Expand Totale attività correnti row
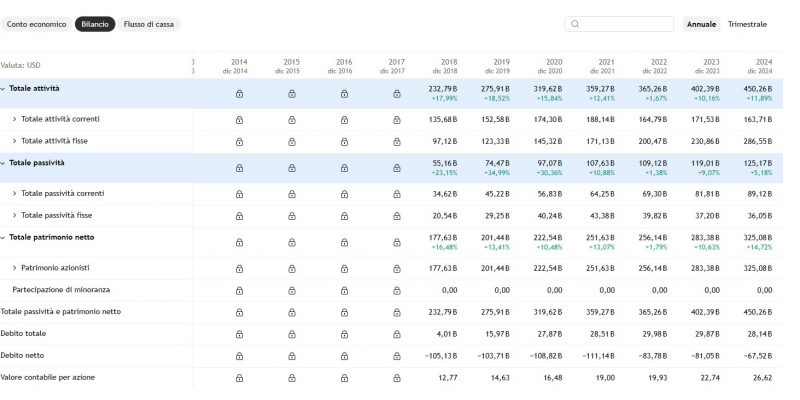This screenshot has height=400, width=800. (14, 119)
